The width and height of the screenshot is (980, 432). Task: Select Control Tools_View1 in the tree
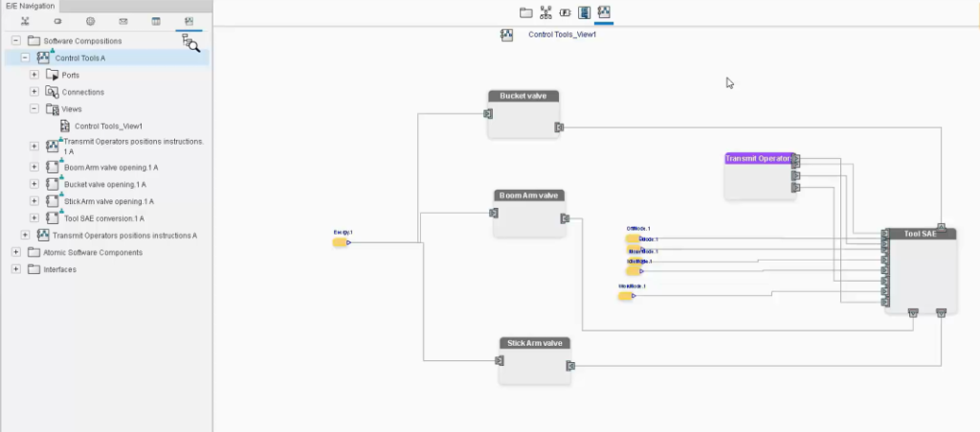pos(108,125)
